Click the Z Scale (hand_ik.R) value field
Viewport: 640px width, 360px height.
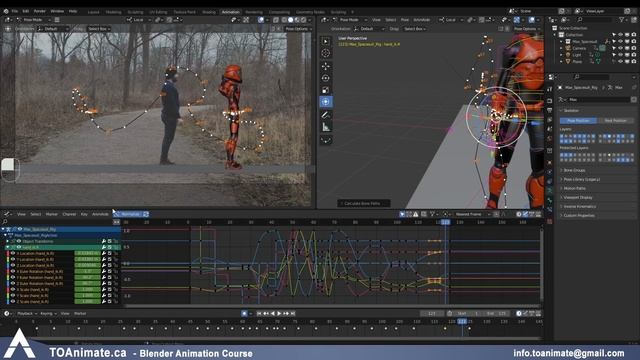pos(87,302)
